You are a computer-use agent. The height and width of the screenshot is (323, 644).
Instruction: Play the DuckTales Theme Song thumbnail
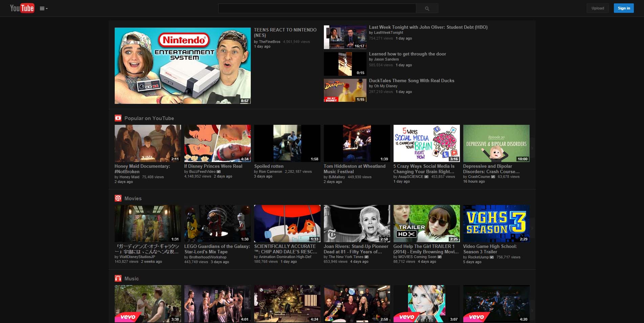click(x=345, y=90)
